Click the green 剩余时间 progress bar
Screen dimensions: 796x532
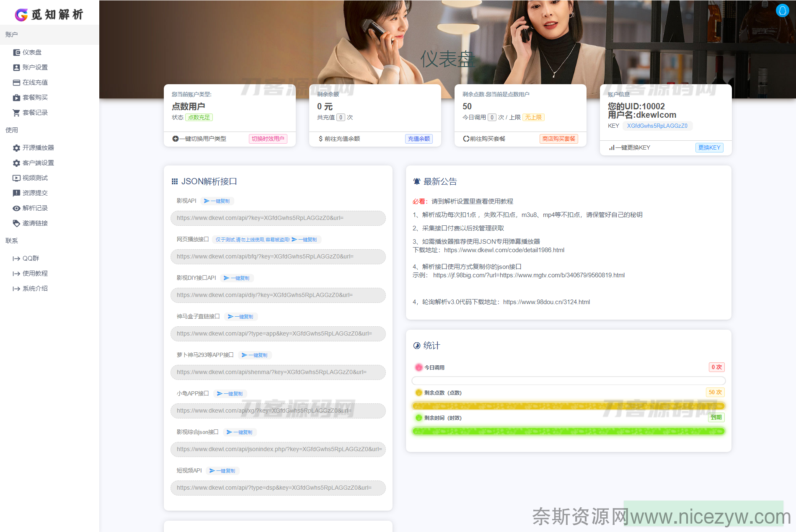click(569, 431)
